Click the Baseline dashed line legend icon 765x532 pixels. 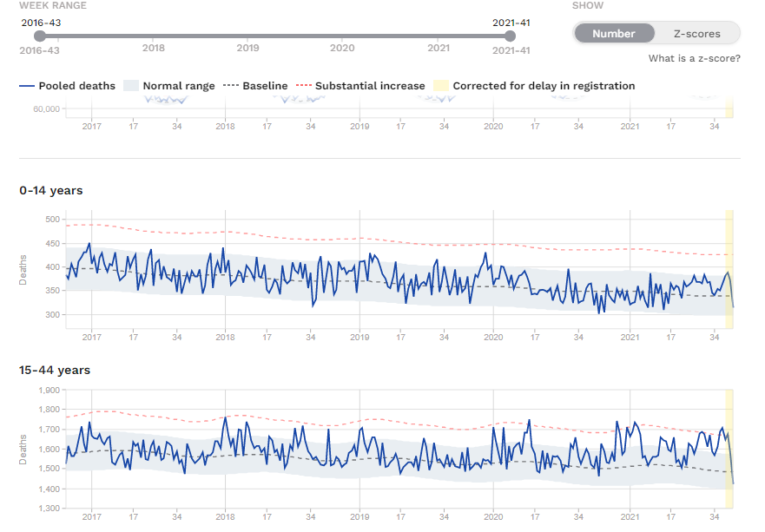click(x=230, y=86)
